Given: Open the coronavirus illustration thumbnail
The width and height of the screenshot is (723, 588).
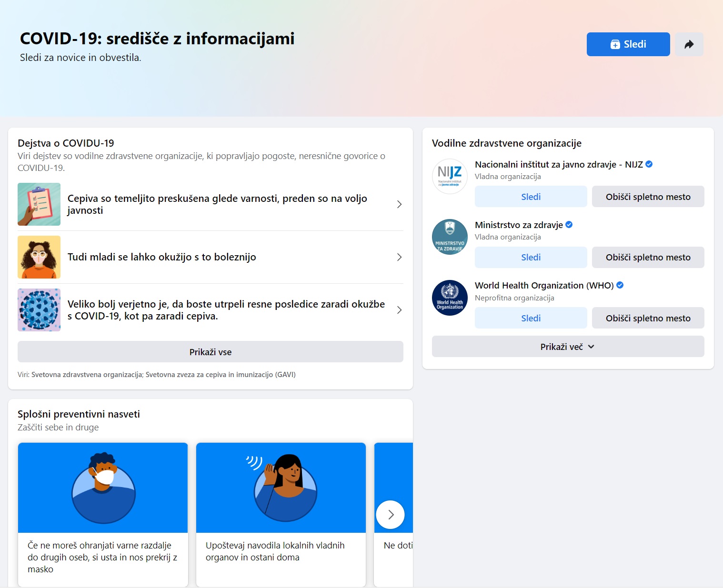Looking at the screenshot, I should tap(39, 310).
